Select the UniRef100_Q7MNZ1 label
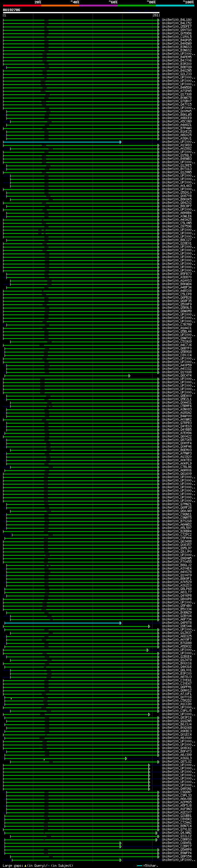Image resolution: width=197 pixels, height=868 pixels. pos(177,504)
